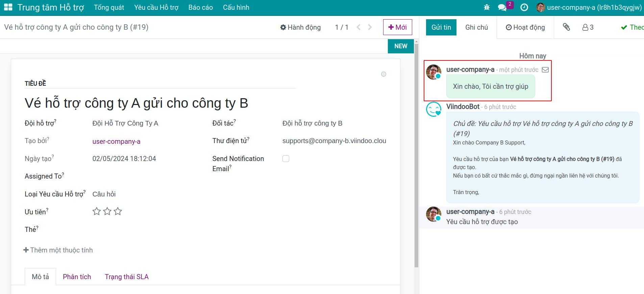Switch to the Phân tích tab
This screenshot has height=294, width=644.
click(77, 277)
